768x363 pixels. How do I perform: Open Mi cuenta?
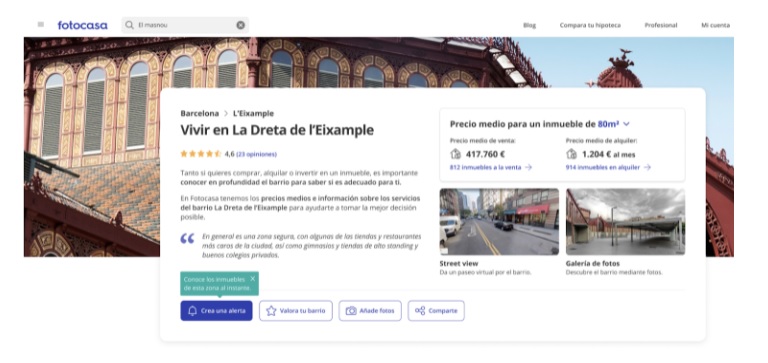715,25
